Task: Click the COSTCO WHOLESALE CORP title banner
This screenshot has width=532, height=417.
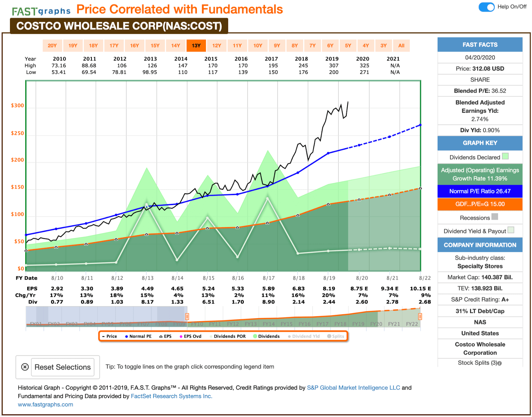Action: pyautogui.click(x=119, y=26)
